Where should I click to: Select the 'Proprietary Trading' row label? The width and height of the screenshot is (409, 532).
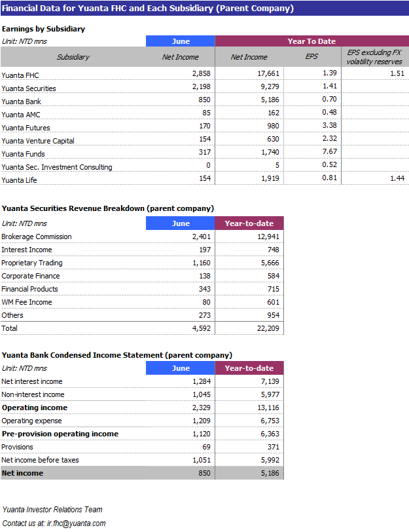32,263
